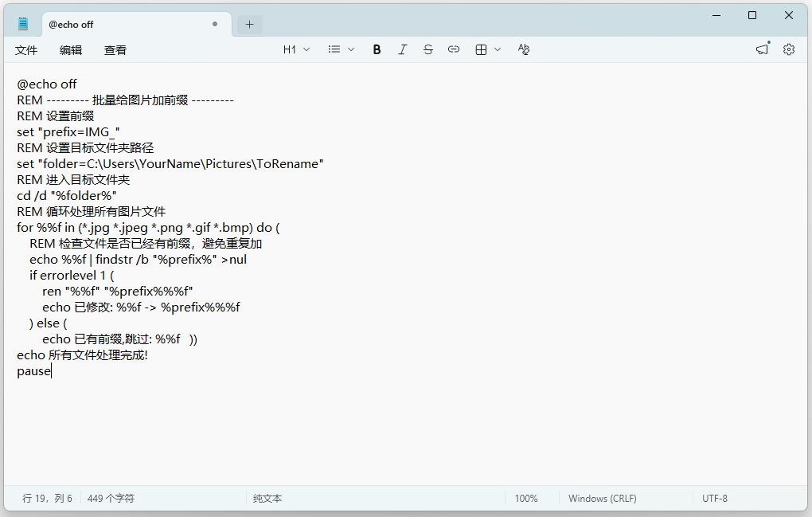
Task: Add a new tab with plus button
Action: click(x=250, y=25)
